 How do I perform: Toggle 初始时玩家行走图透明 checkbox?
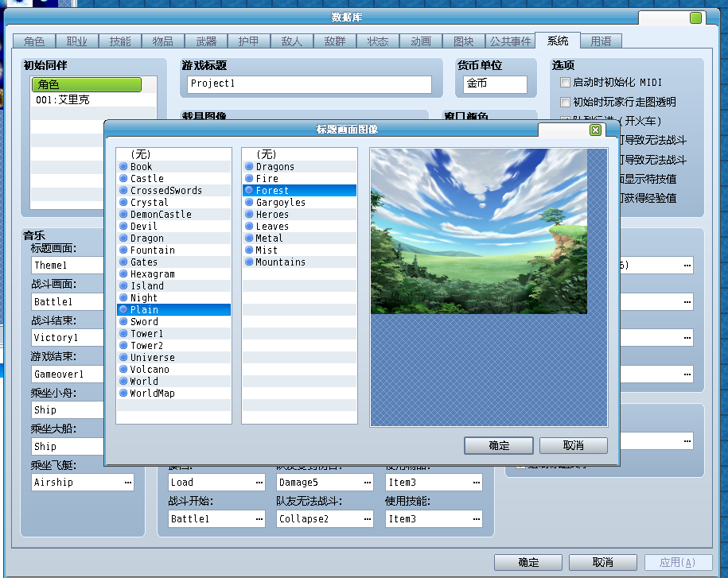565,102
